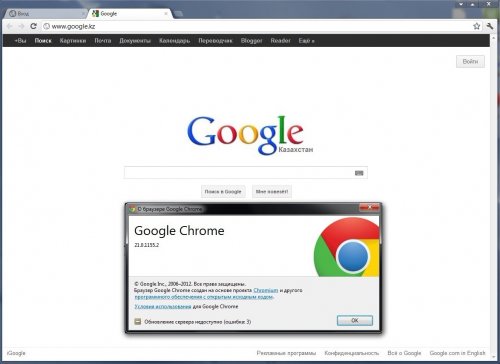This screenshot has width=500, height=364.
Task: Click the update status icon in dialog
Action: tap(138, 322)
